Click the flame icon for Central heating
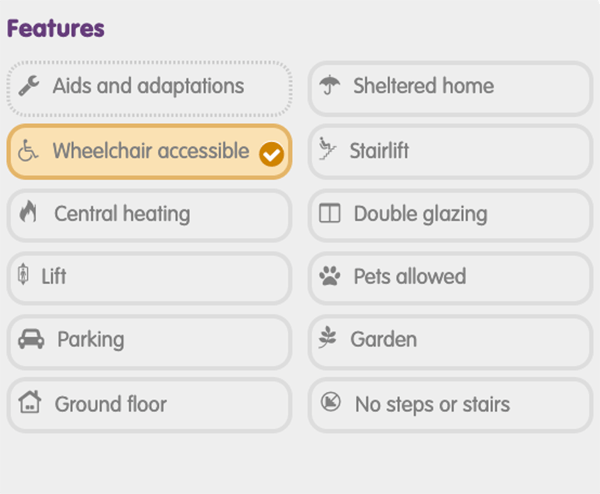Image resolution: width=600 pixels, height=494 pixels. click(x=28, y=212)
